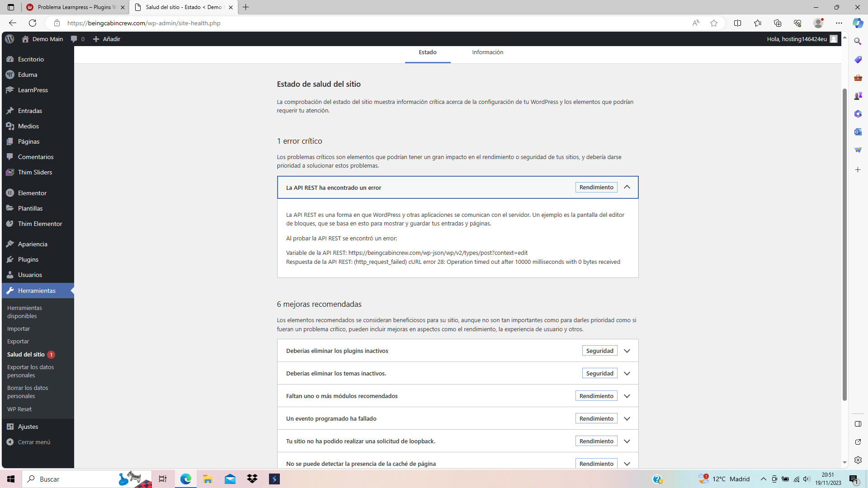
Task: Click the Herramientas wrench icon
Action: click(10, 291)
